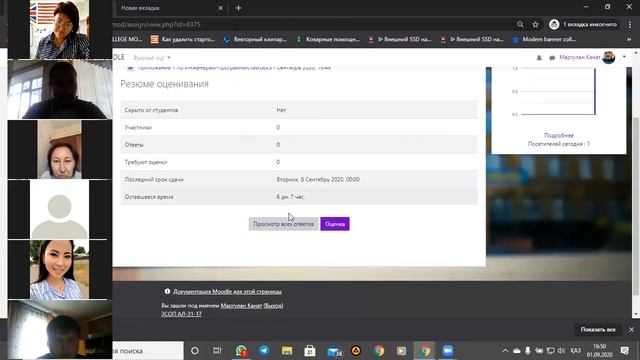This screenshot has height=360, width=640.
Task: Open the Векторный клипар... bookmark
Action: coord(255,39)
